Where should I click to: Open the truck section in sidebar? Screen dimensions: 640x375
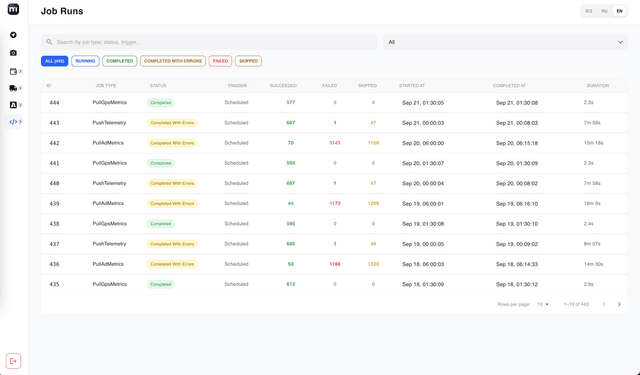(13, 88)
